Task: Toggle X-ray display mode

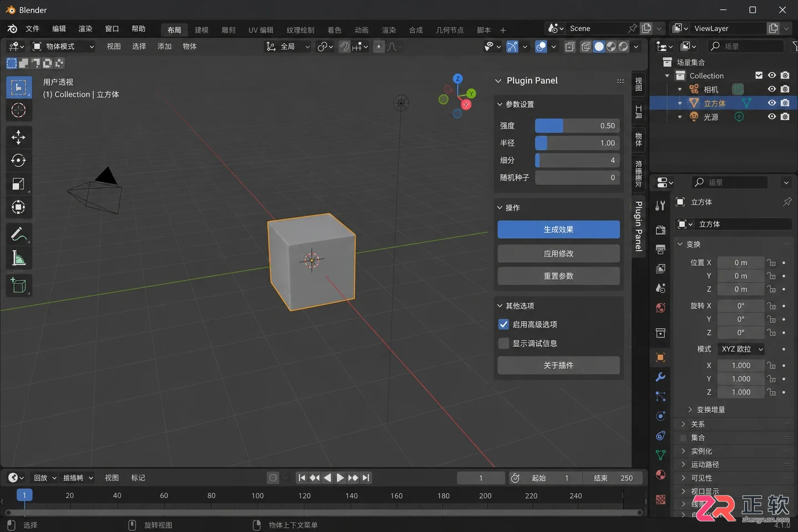Action: (x=570, y=47)
